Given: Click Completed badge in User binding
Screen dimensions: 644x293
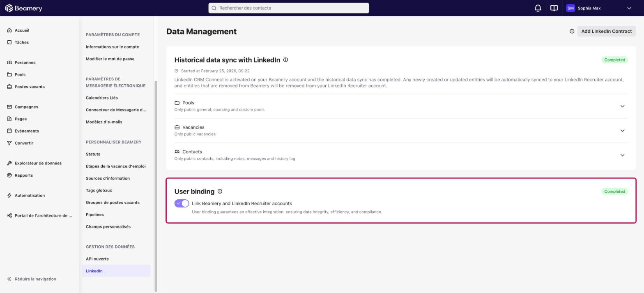Looking at the screenshot, I should tap(614, 191).
